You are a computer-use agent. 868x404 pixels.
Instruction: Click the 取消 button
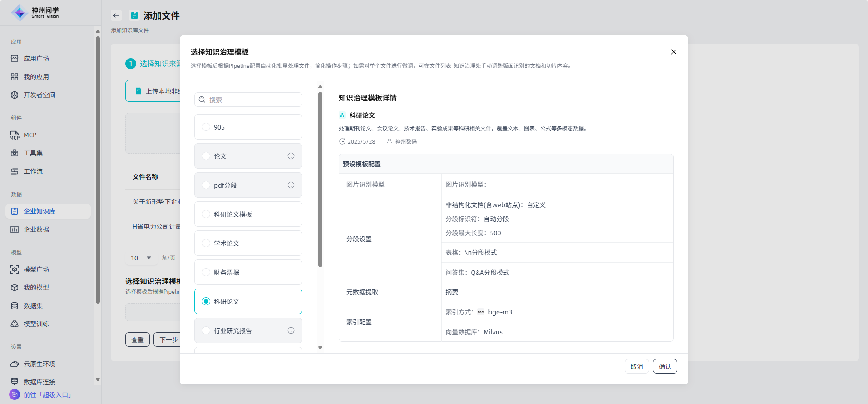tap(636, 366)
